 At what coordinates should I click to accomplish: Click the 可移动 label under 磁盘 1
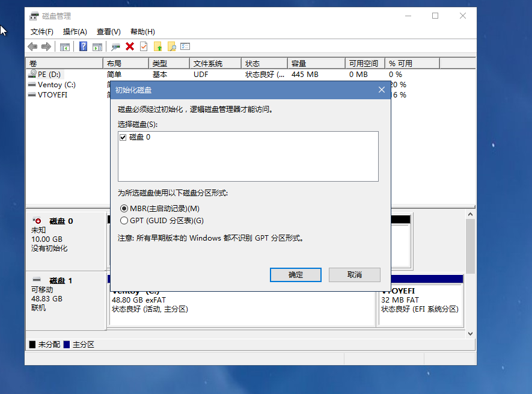point(42,290)
